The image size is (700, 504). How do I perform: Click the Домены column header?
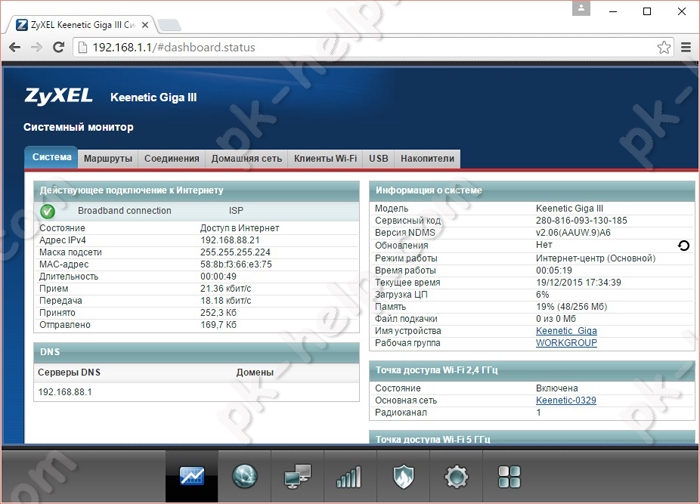pos(255,372)
